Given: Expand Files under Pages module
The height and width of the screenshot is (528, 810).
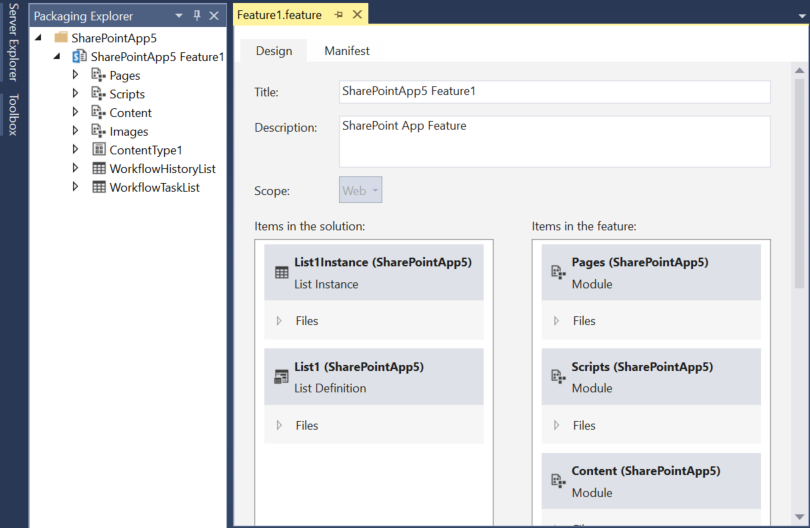Looking at the screenshot, I should [x=556, y=321].
